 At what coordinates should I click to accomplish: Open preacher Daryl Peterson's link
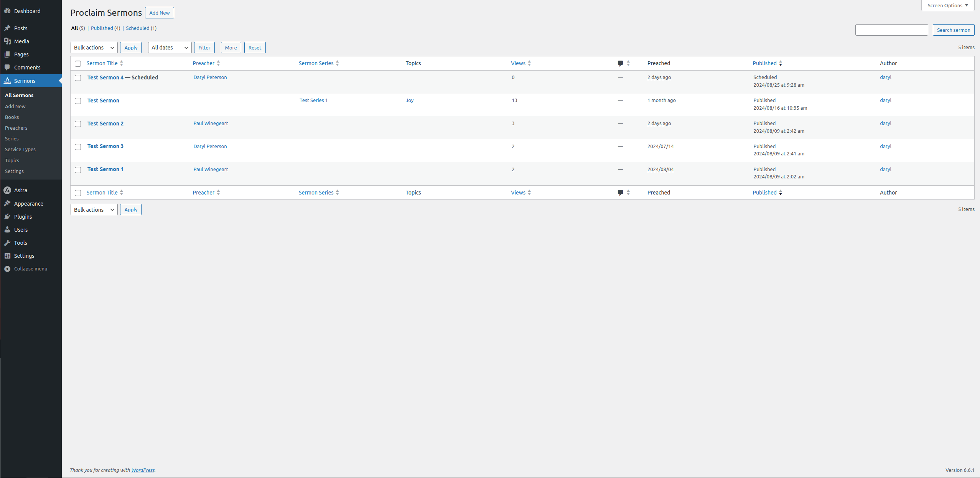click(210, 77)
